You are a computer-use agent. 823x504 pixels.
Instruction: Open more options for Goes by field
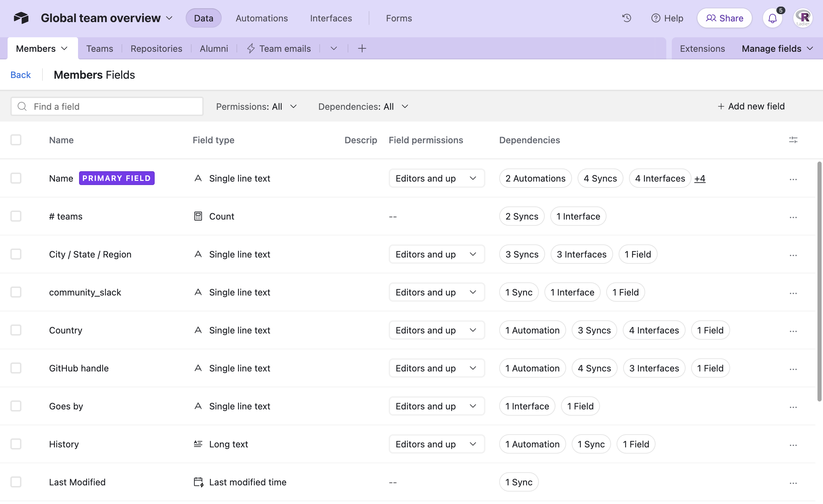[x=793, y=407]
